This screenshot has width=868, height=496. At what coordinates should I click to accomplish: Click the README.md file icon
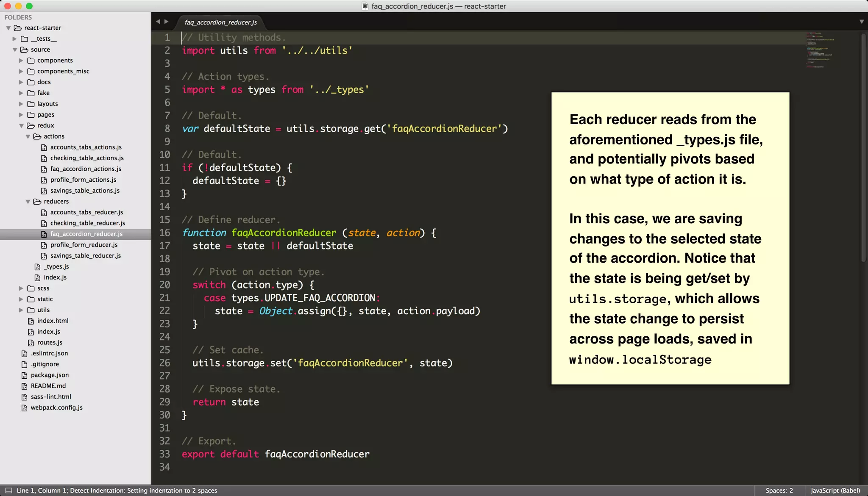(x=24, y=386)
